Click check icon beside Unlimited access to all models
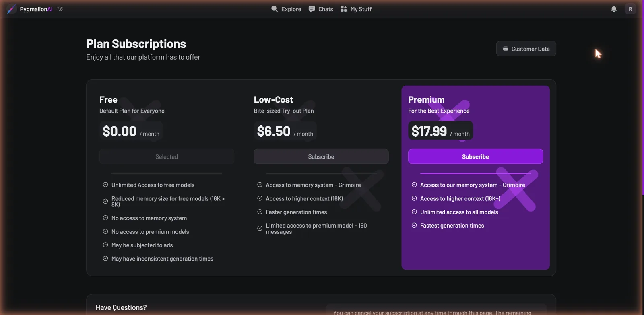This screenshot has width=644, height=315. pos(414,212)
